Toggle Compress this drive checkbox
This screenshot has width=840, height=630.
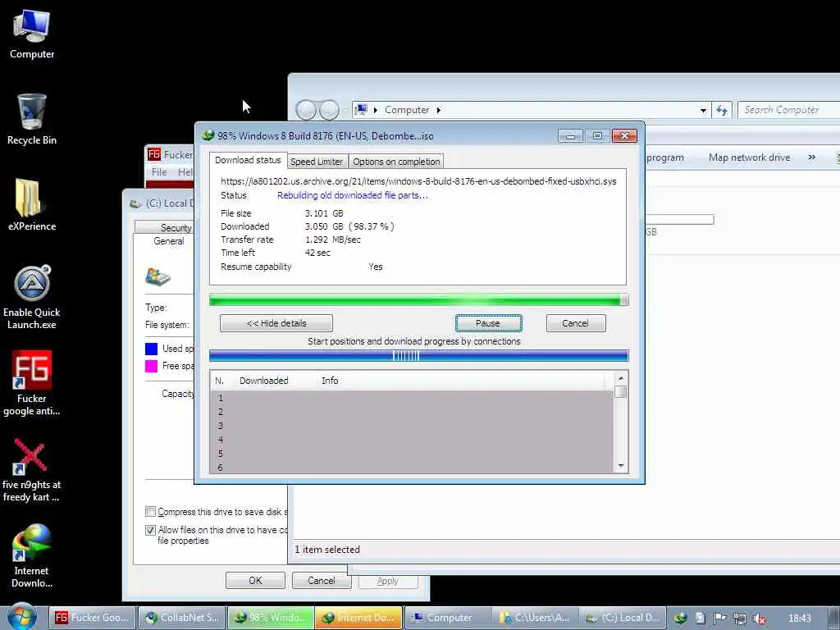click(151, 512)
